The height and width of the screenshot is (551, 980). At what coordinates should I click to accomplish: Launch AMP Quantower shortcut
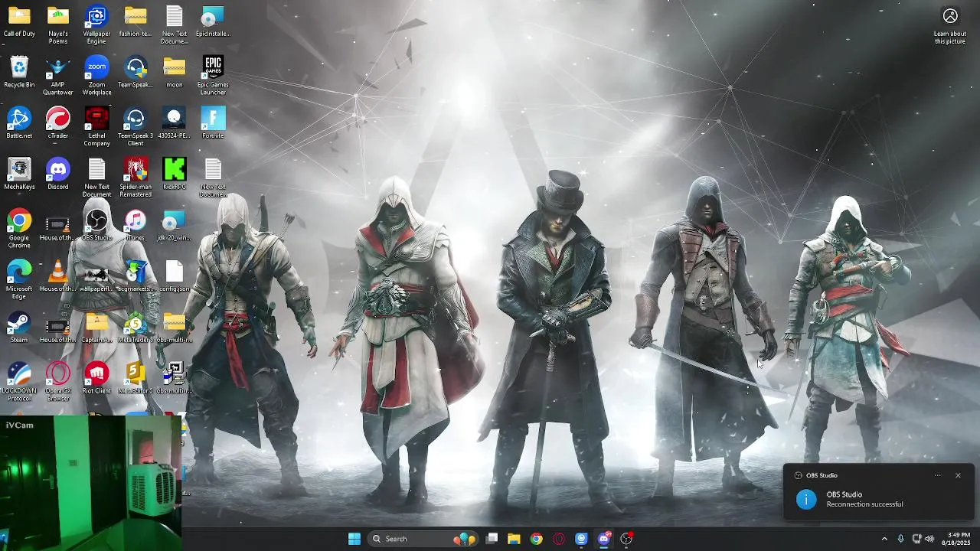pyautogui.click(x=58, y=76)
